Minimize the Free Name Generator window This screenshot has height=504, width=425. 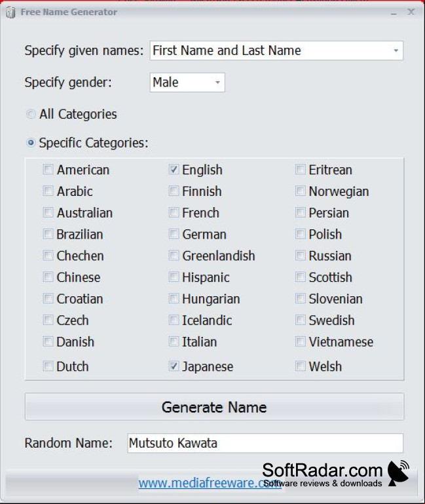tap(394, 13)
